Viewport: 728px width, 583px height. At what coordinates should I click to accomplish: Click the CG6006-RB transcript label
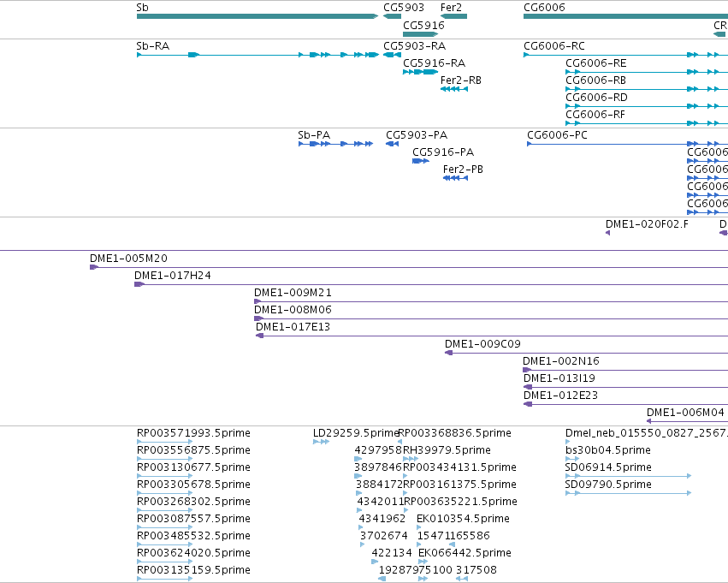click(595, 80)
